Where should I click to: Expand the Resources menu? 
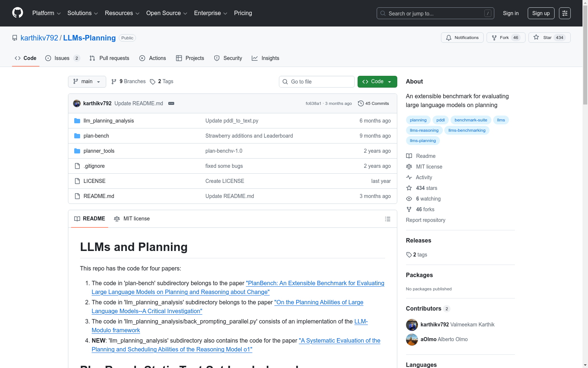122,13
